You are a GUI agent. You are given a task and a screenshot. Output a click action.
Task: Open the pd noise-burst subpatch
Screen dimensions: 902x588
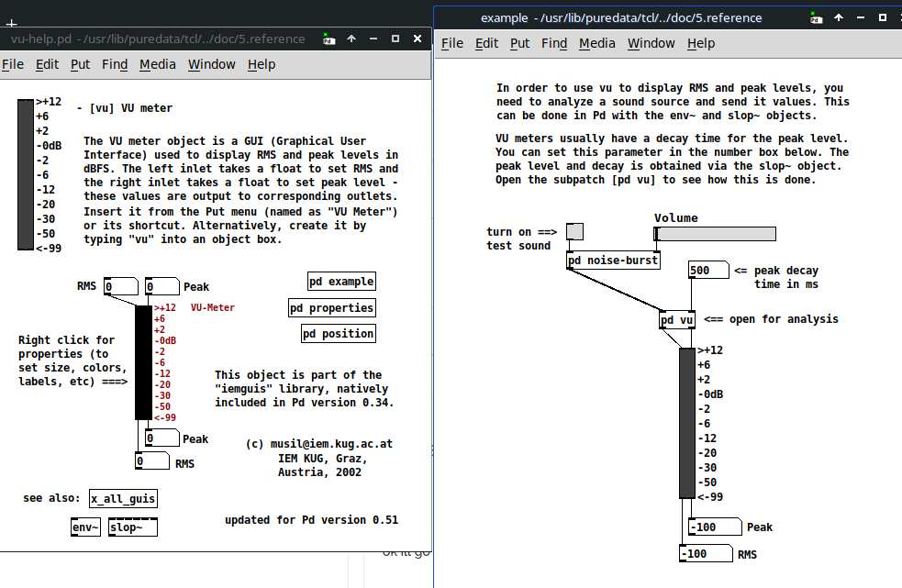(x=613, y=260)
